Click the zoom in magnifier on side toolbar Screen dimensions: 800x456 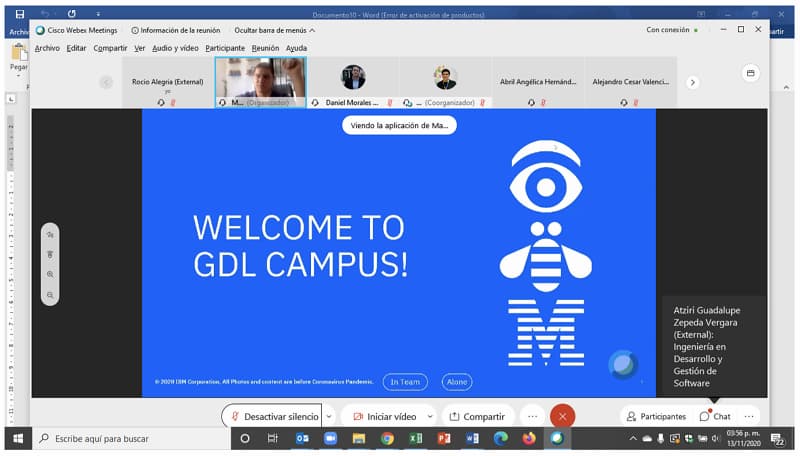click(x=50, y=274)
